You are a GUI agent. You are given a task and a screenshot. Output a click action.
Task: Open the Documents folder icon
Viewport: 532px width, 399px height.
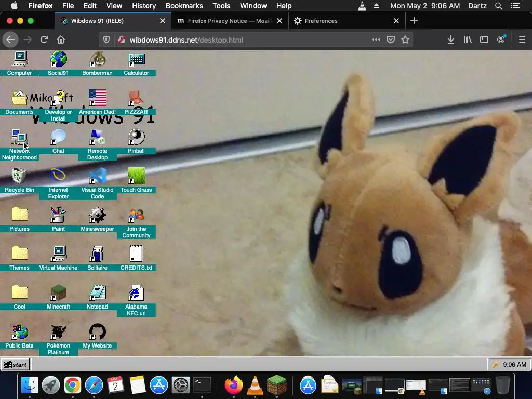click(19, 102)
